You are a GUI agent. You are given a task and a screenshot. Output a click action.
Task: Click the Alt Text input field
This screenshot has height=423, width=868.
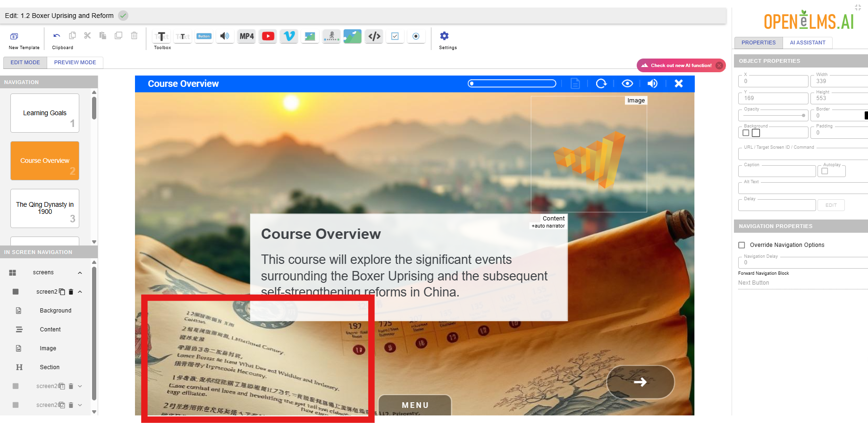802,188
